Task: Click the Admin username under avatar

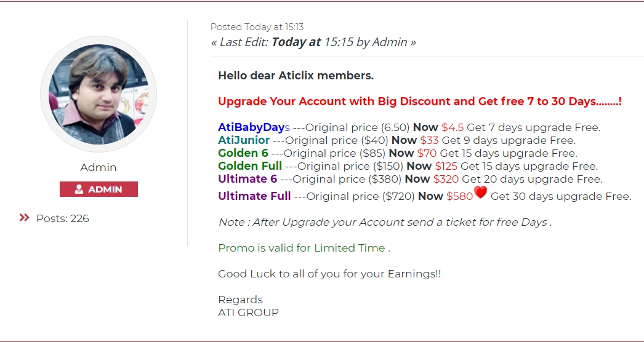Action: [99, 167]
